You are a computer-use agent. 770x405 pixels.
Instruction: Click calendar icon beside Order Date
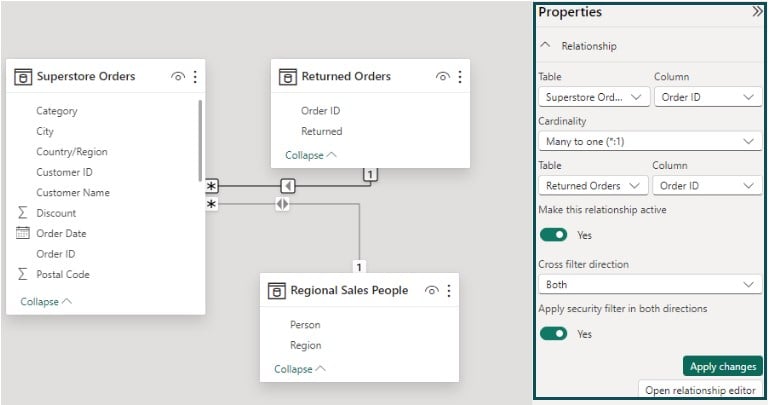pos(23,233)
